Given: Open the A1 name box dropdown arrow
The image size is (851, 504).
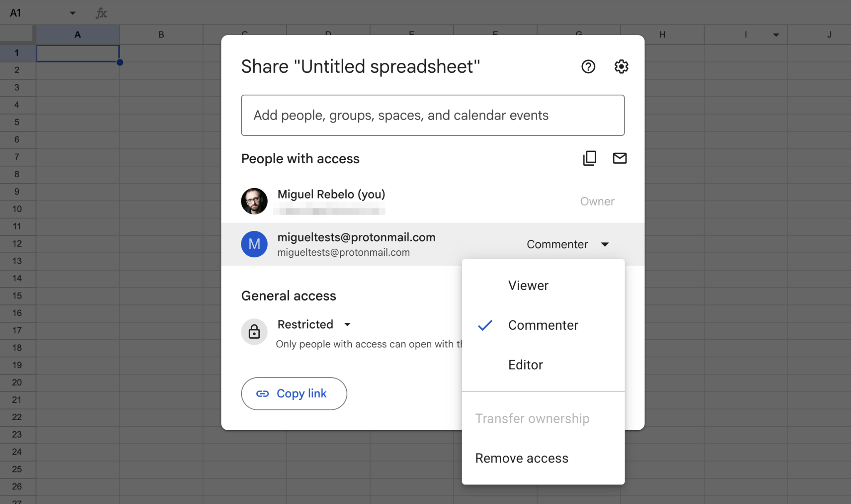Looking at the screenshot, I should (x=73, y=13).
